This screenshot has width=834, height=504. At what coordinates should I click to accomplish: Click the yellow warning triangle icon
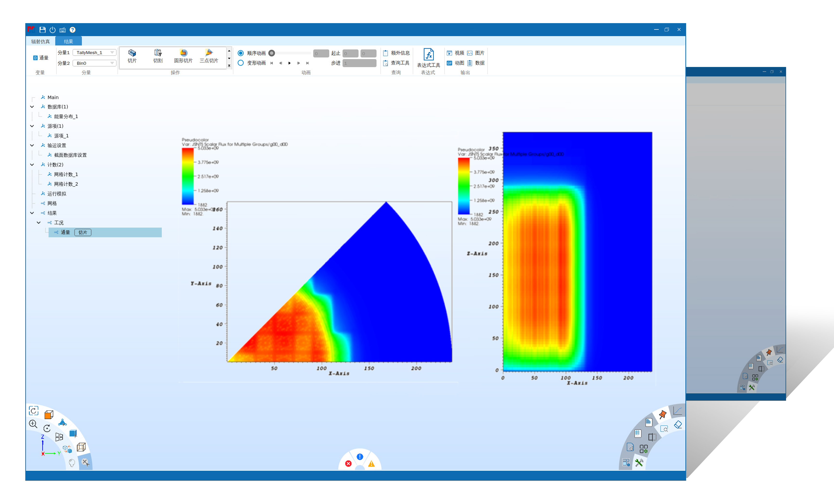(x=371, y=464)
